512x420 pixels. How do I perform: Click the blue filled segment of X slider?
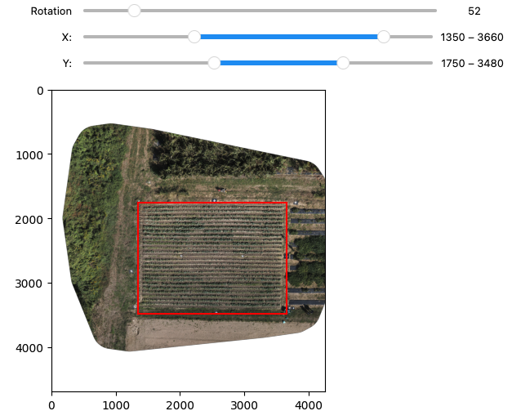click(x=289, y=37)
